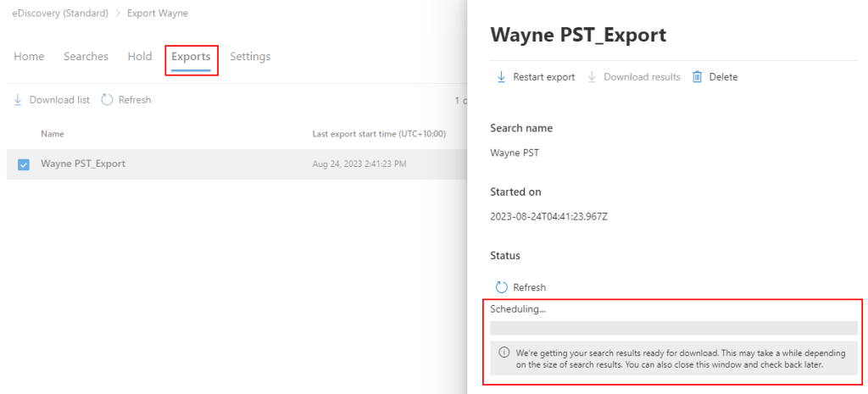The width and height of the screenshot is (868, 394).
Task: Click the info icon in status message
Action: [504, 352]
